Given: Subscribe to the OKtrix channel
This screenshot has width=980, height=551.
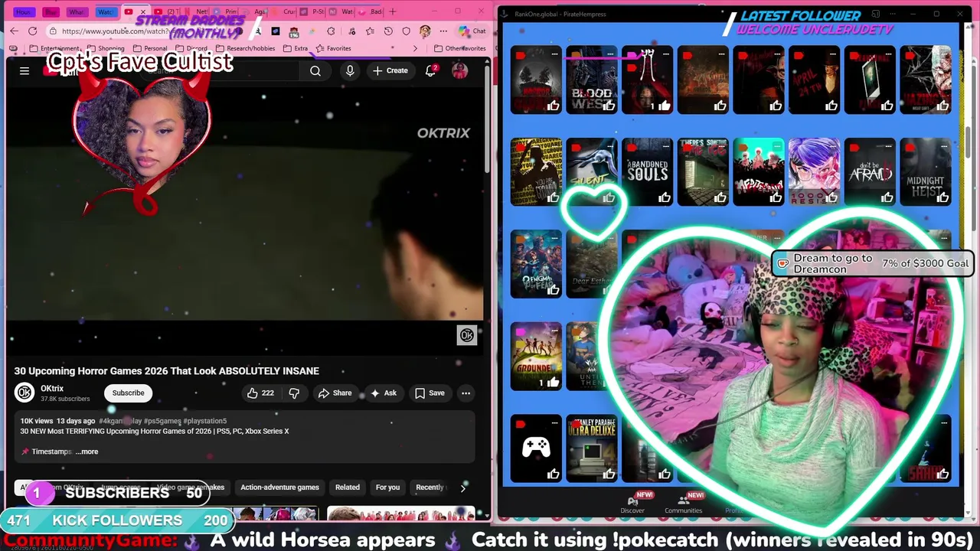Looking at the screenshot, I should tap(128, 393).
